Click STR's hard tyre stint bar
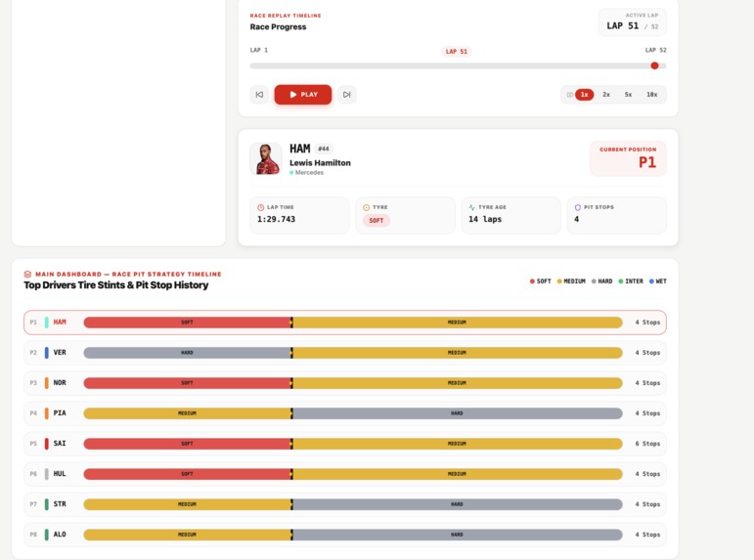This screenshot has width=754, height=560. click(458, 504)
